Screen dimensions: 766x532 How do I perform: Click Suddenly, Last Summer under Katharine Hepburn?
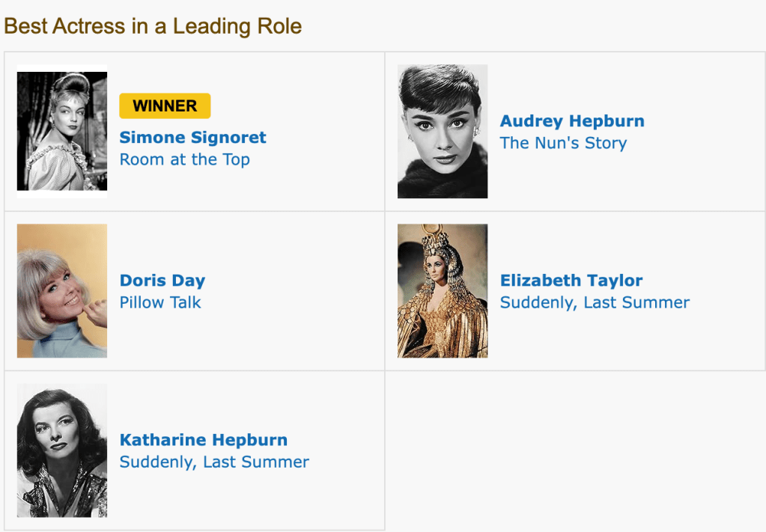pyautogui.click(x=214, y=462)
